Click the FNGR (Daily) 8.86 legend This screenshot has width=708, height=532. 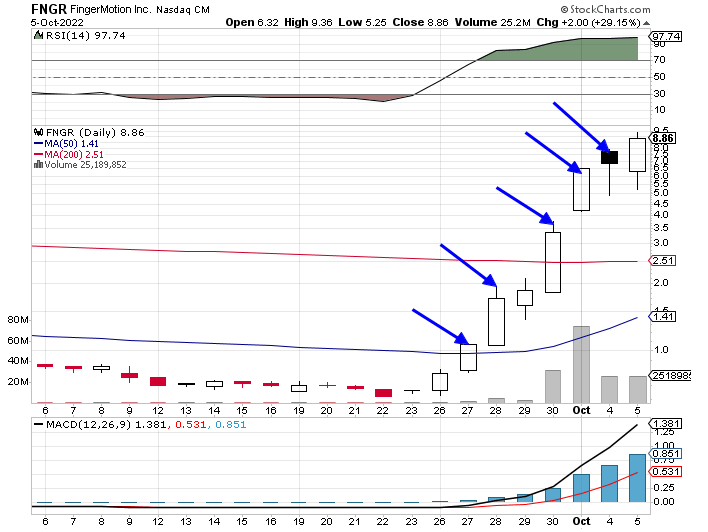[95, 132]
